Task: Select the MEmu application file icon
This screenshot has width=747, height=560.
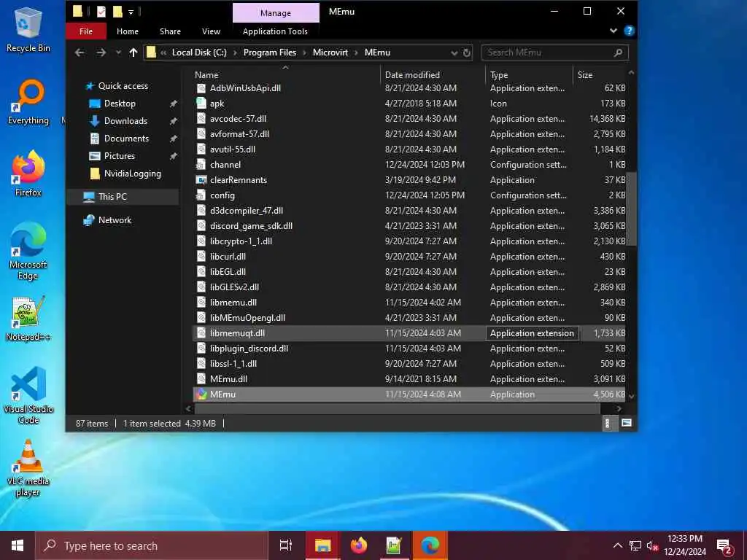Action: [201, 394]
